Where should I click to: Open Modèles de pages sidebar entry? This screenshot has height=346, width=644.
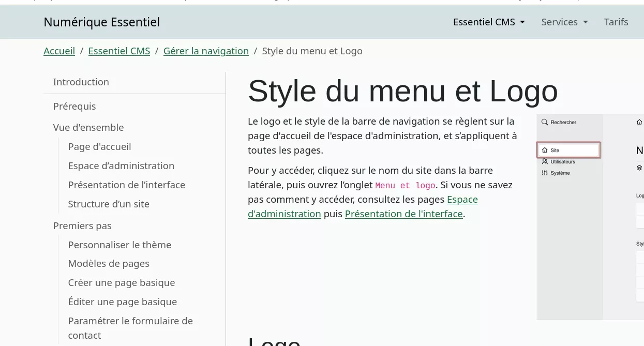(x=109, y=263)
